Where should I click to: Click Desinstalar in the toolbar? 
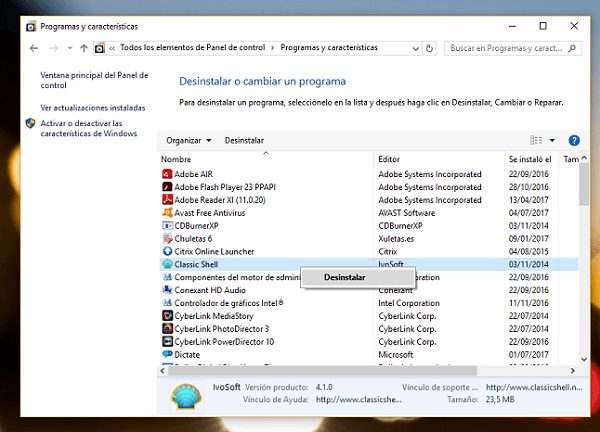coord(244,141)
